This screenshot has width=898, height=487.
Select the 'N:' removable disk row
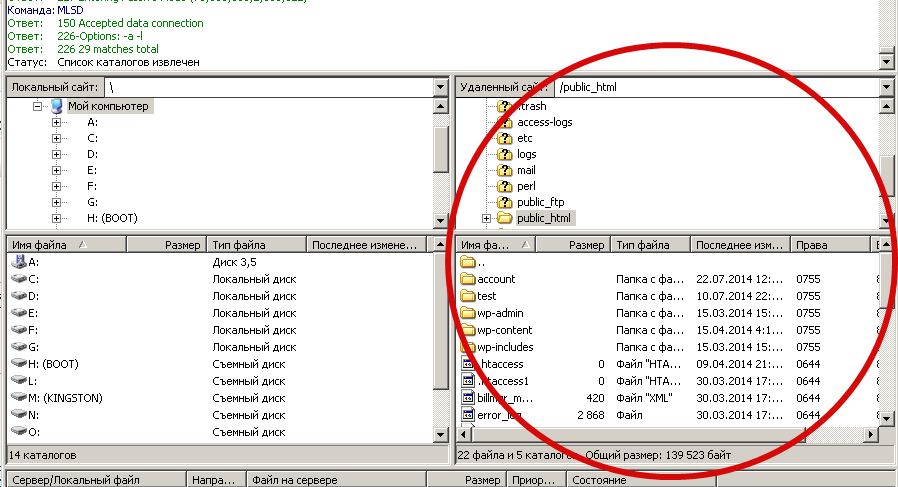218,415
